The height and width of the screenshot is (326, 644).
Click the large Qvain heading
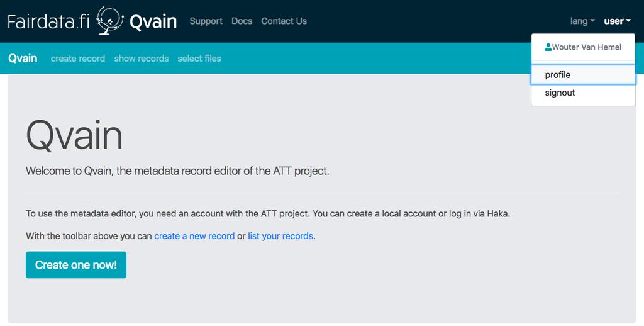click(74, 135)
